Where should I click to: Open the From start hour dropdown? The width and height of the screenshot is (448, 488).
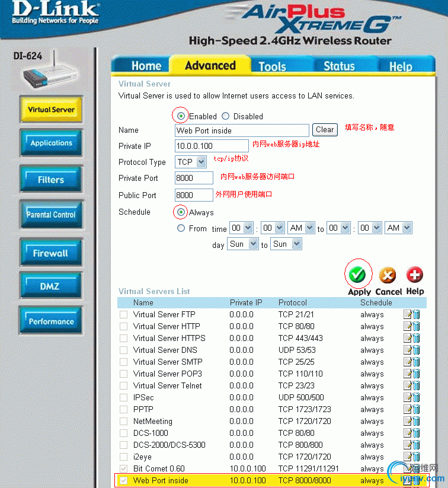241,228
